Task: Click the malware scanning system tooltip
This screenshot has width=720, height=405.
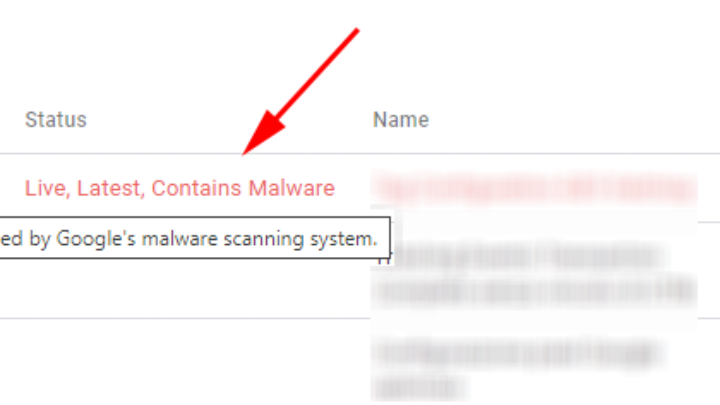Action: [x=195, y=238]
